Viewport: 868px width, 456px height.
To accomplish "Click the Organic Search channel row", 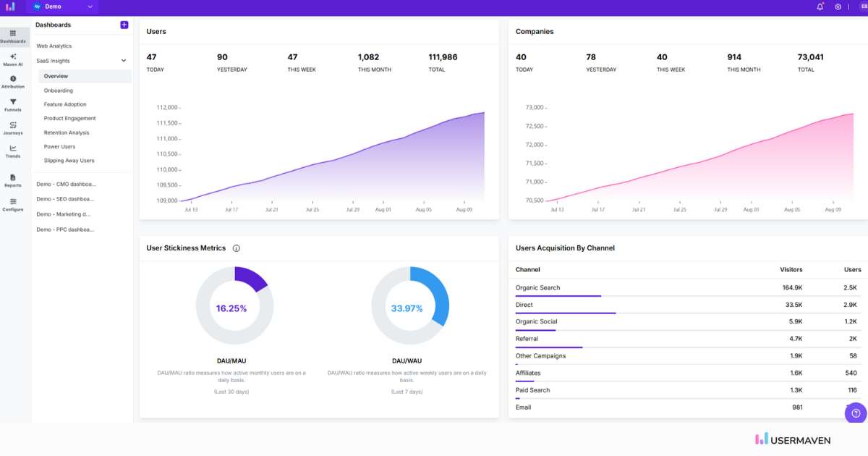I will coord(538,287).
